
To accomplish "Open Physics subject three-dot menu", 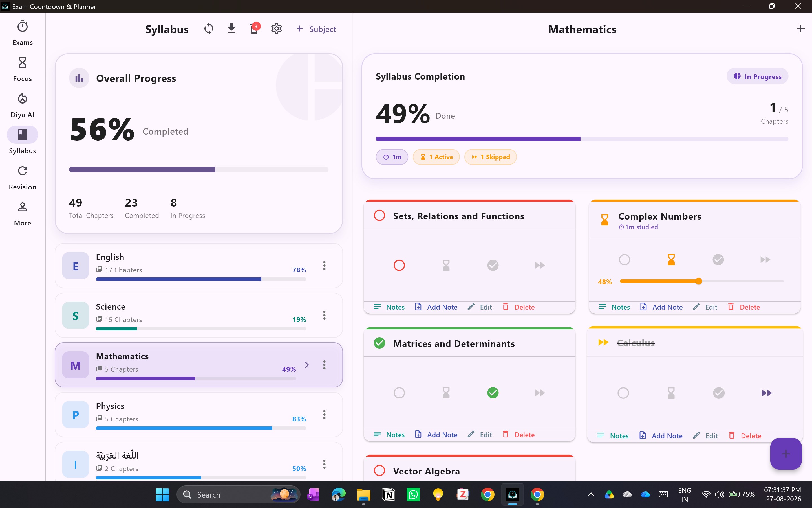I will tap(324, 415).
